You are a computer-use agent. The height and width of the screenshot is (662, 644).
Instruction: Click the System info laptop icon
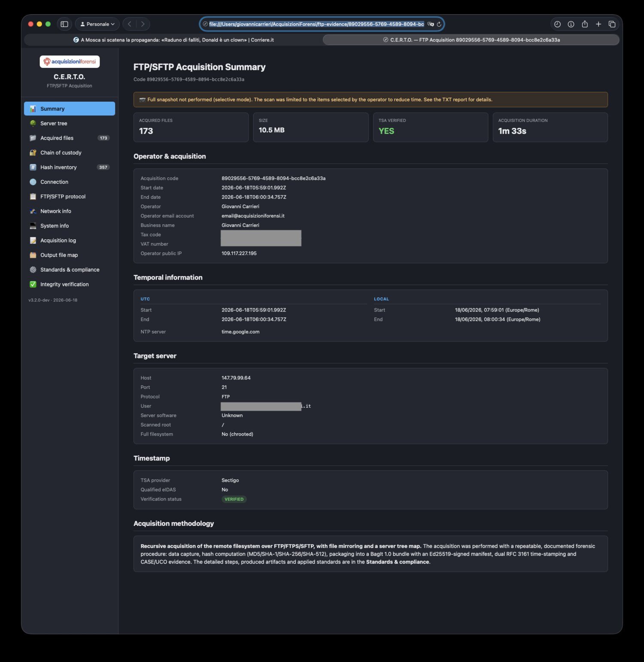(x=33, y=225)
